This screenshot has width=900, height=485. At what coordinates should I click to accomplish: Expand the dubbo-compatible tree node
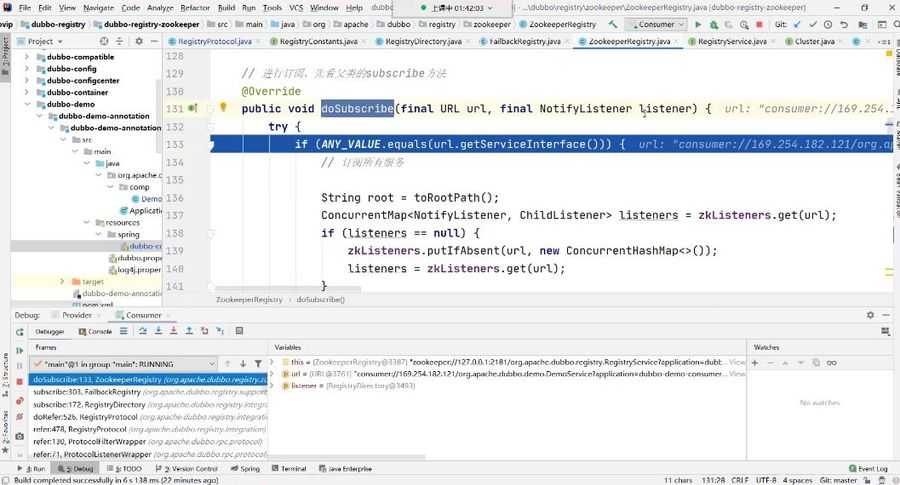(x=26, y=57)
